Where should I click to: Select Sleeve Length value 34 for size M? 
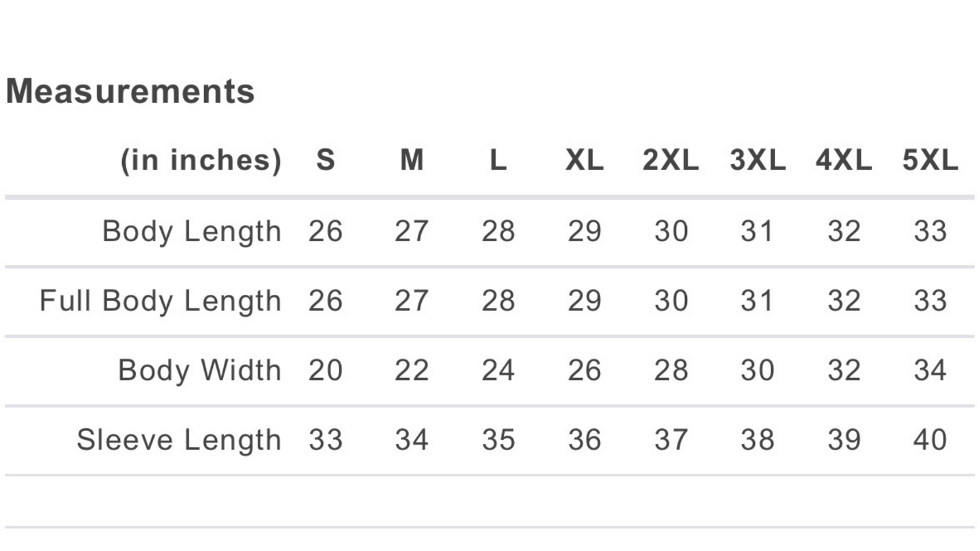coord(412,440)
